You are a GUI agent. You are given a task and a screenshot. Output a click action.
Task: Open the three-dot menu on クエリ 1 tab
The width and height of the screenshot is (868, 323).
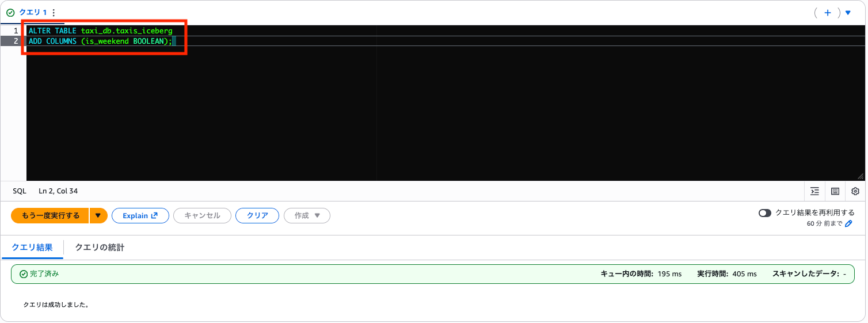54,13
